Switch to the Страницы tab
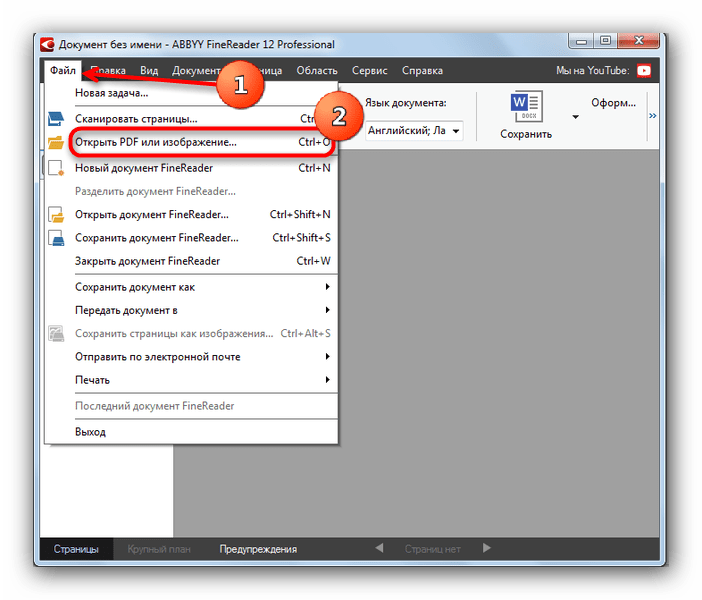The height and width of the screenshot is (600, 702). coord(76,549)
